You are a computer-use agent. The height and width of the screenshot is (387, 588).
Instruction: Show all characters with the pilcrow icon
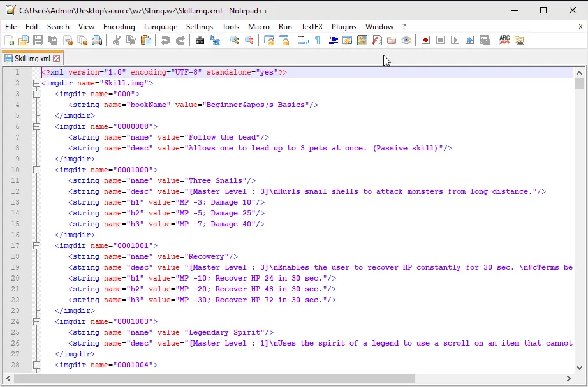point(318,41)
